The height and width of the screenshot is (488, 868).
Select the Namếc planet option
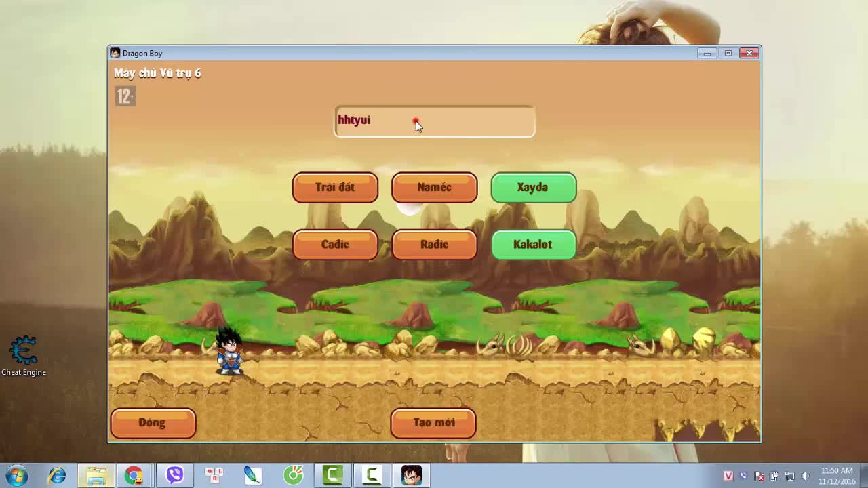coord(434,188)
